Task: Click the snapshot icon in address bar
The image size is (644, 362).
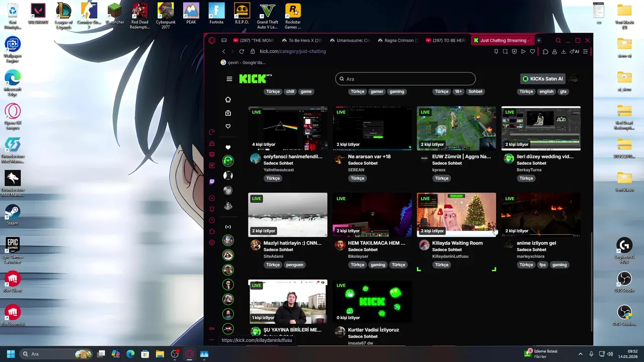Action: click(x=505, y=51)
